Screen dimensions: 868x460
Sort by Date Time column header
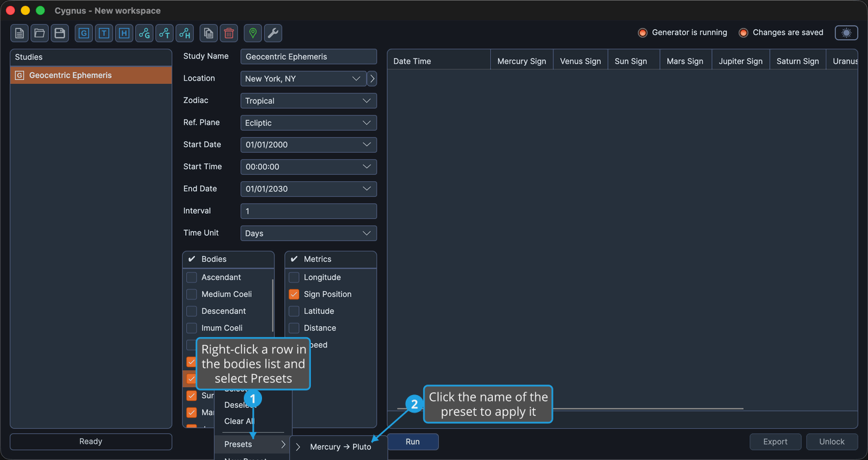[439, 61]
